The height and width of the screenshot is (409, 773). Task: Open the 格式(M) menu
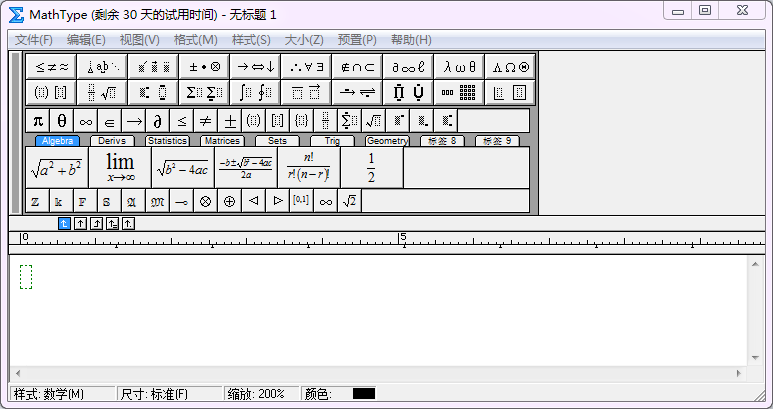(195, 40)
